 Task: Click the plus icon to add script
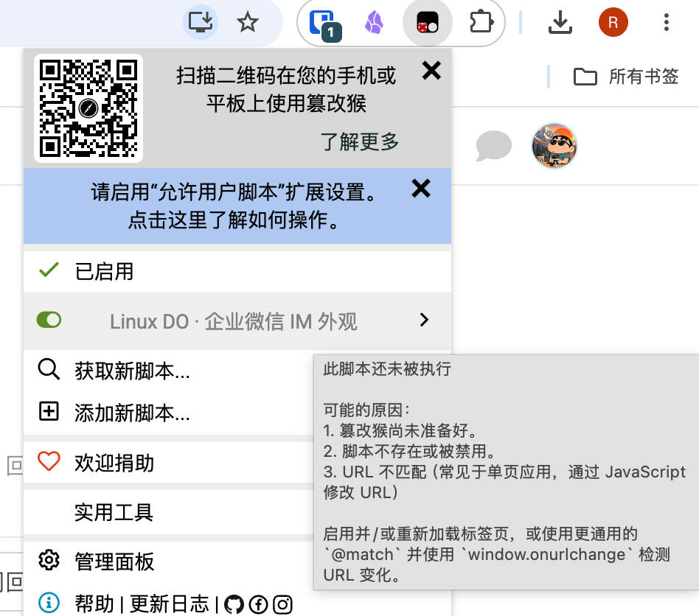tap(49, 411)
